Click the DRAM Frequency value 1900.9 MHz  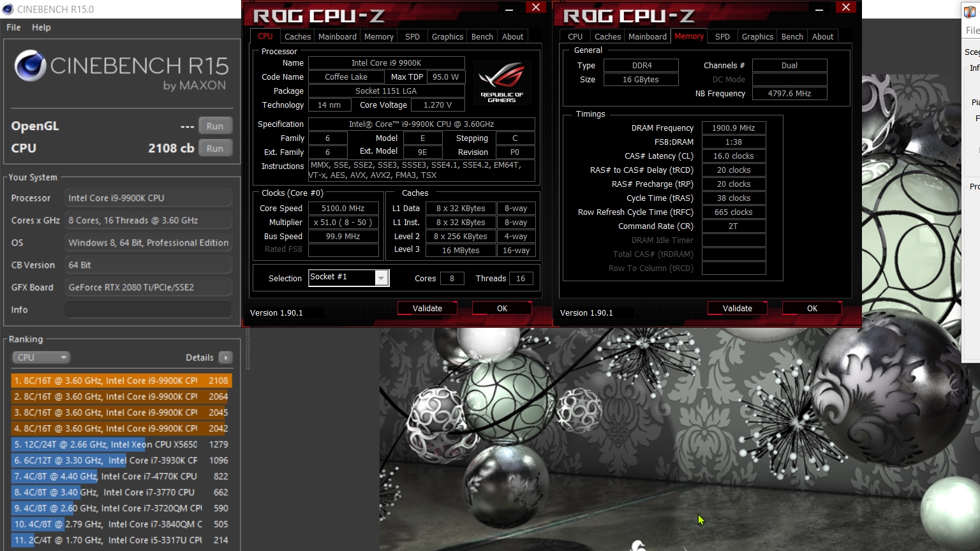tap(734, 128)
